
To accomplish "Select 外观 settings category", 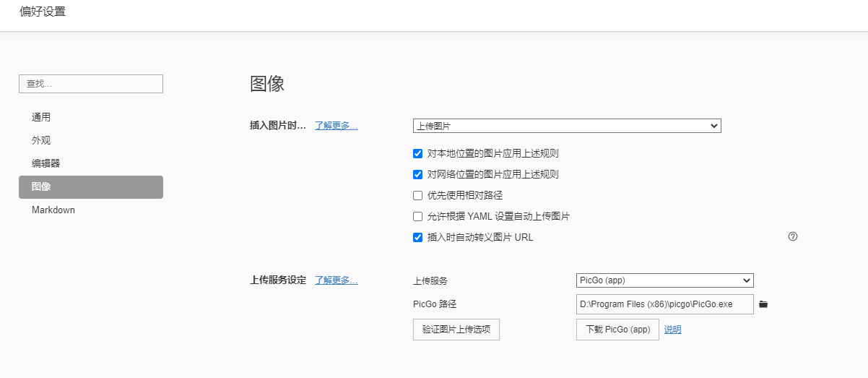I will coord(91,140).
